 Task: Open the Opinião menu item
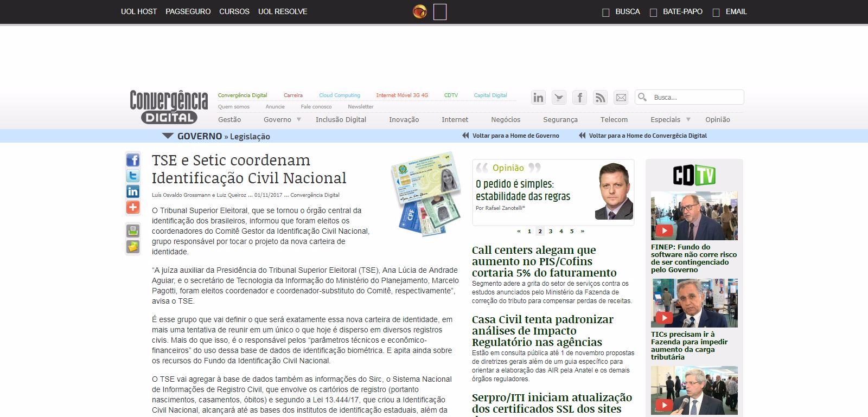tap(718, 120)
